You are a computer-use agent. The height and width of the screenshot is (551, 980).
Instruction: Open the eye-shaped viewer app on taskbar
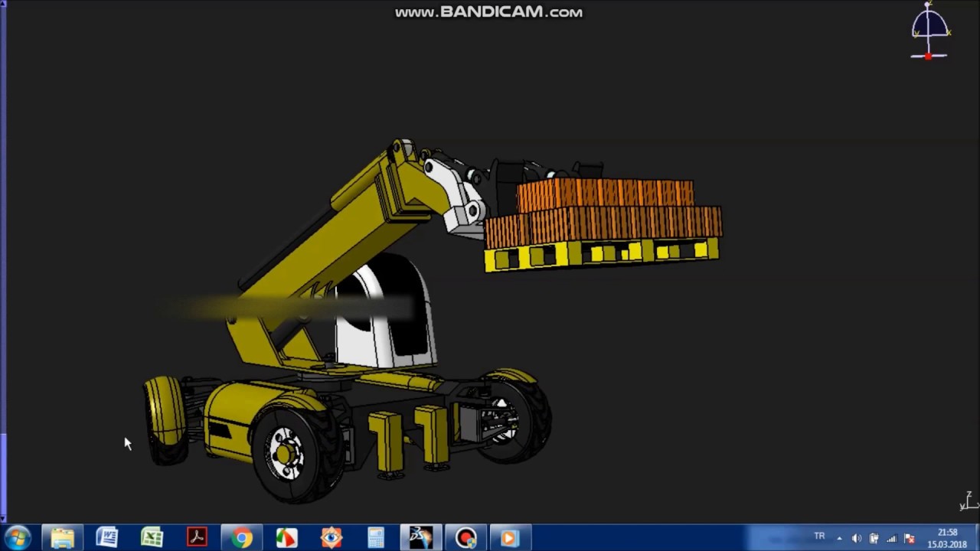[331, 537]
